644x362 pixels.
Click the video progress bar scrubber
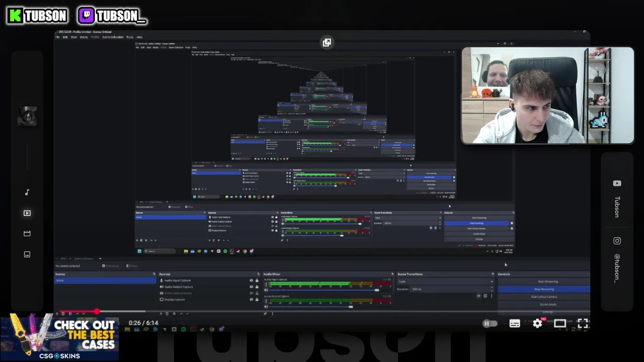tap(97, 312)
